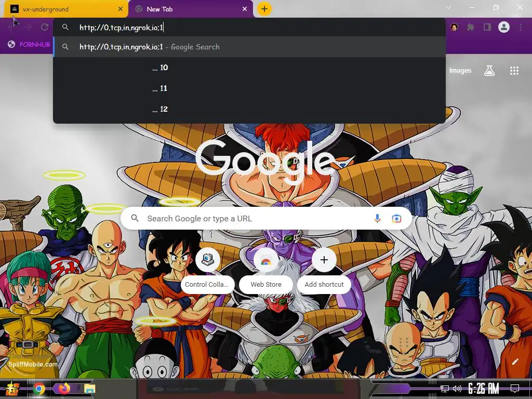Open the Extensions puzzle icon
Viewport: 532px width, 399px height.
tap(470, 27)
